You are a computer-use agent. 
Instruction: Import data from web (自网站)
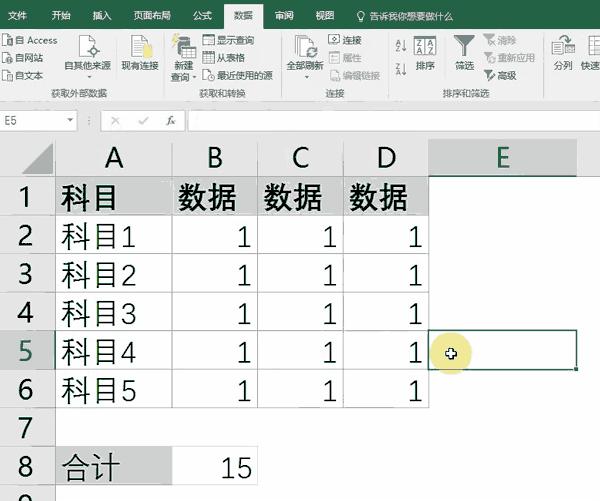pyautogui.click(x=23, y=58)
